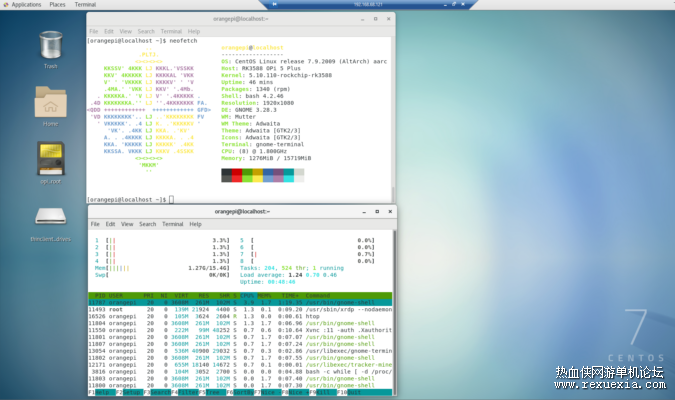Click F4 Filter in htop footer

click(185, 392)
